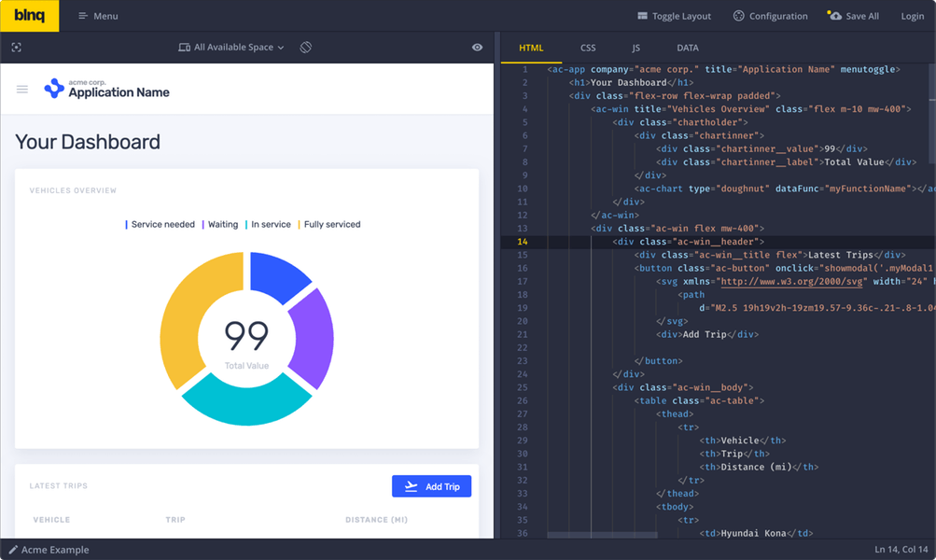Expand the All Available Space dropdown
The height and width of the screenshot is (560, 936).
(231, 48)
